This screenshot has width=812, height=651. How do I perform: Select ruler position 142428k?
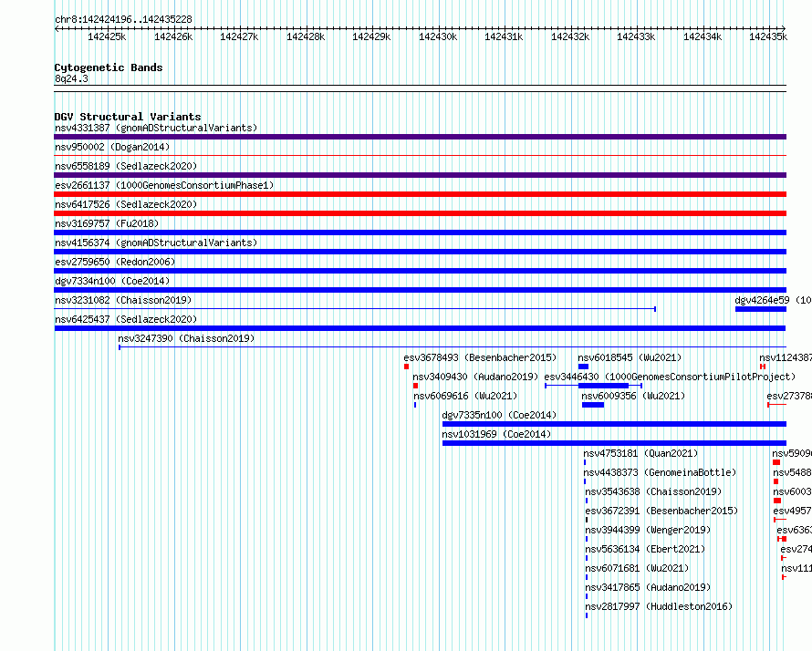pos(306,36)
